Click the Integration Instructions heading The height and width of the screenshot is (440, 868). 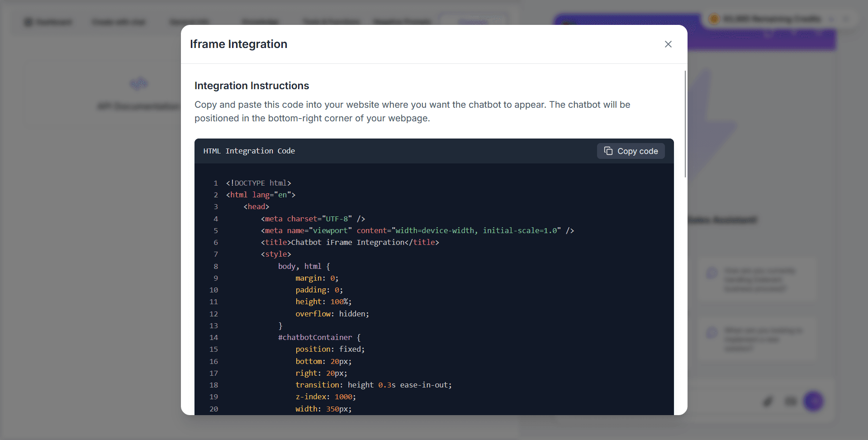(251, 86)
